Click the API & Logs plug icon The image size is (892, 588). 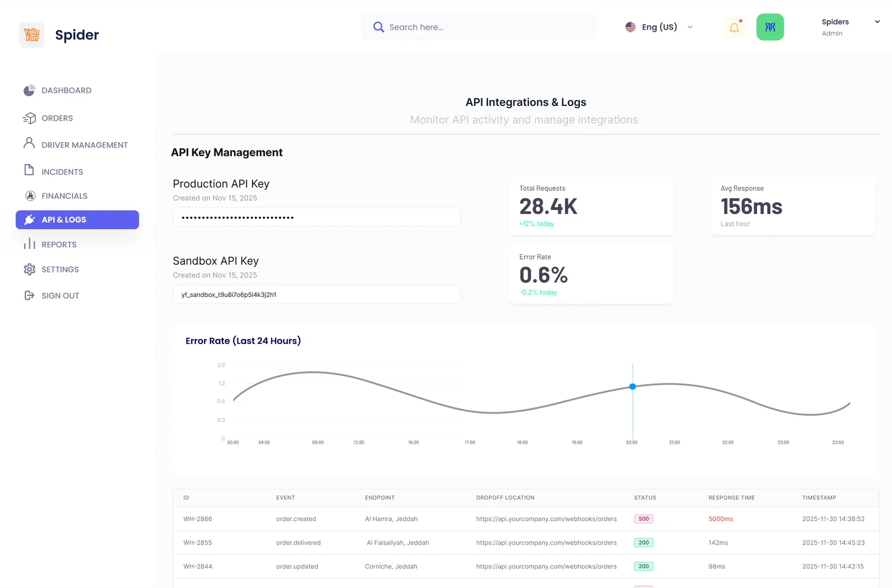click(x=30, y=220)
